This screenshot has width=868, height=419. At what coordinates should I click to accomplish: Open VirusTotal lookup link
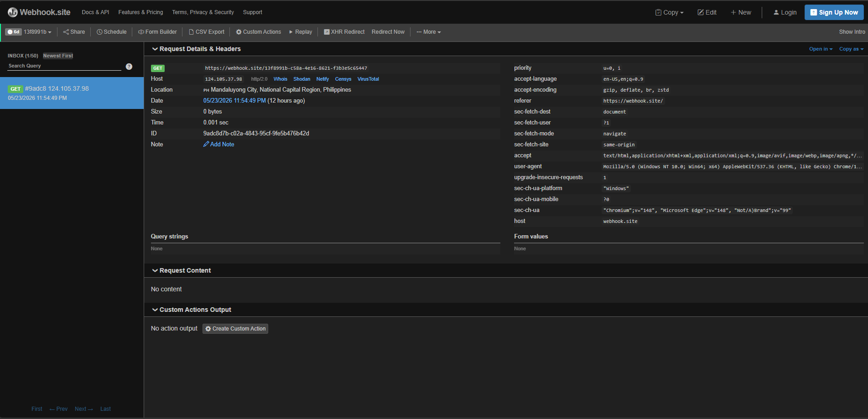coord(368,79)
